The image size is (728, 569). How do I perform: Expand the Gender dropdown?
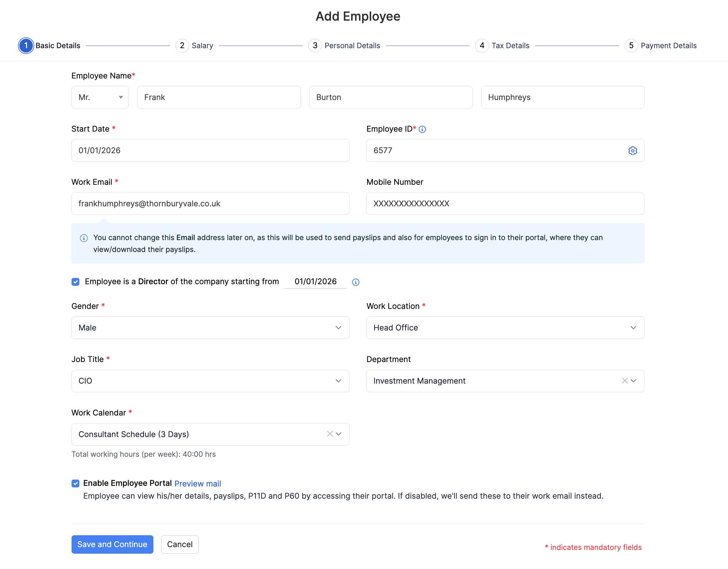tap(210, 328)
